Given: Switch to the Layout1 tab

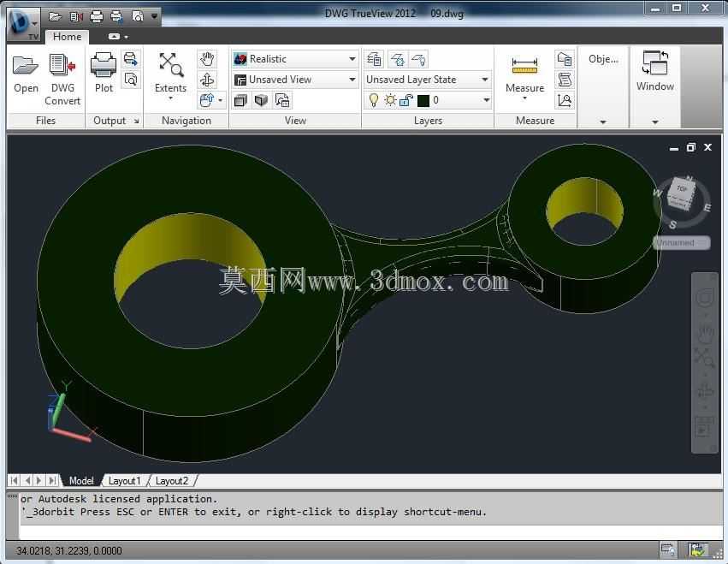Looking at the screenshot, I should [x=124, y=481].
